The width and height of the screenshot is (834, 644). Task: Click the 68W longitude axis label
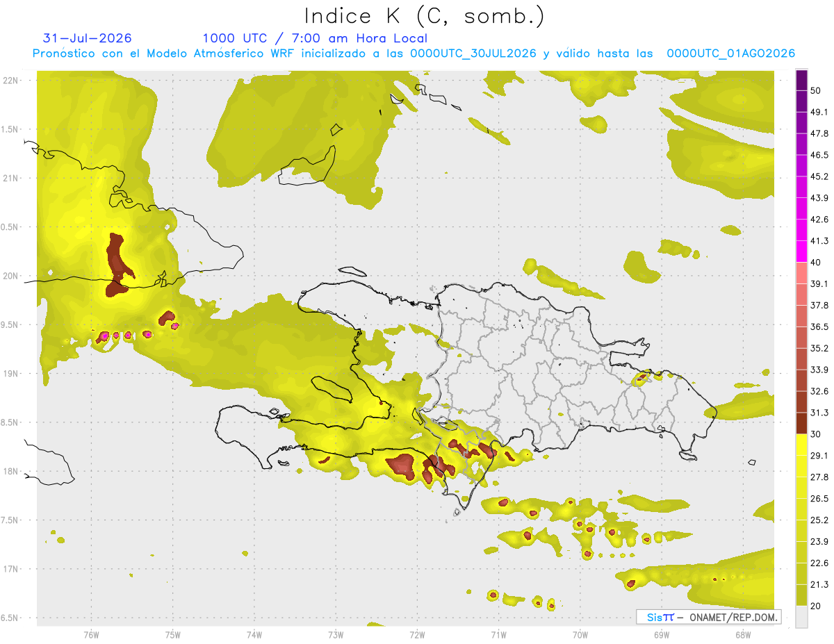coord(743,634)
